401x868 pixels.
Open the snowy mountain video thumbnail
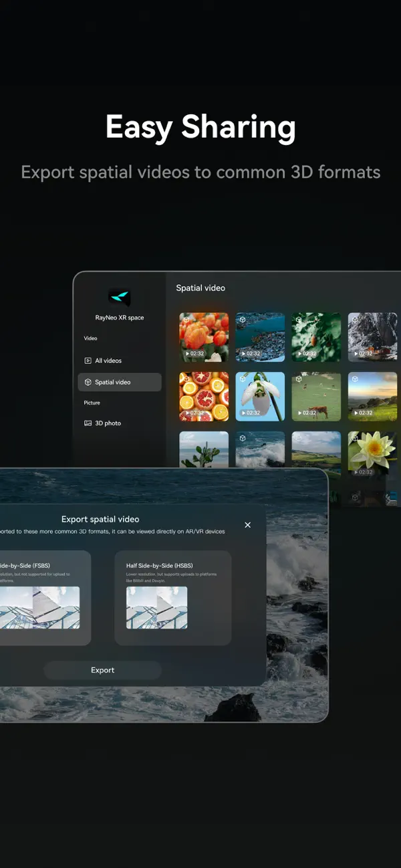tap(372, 338)
